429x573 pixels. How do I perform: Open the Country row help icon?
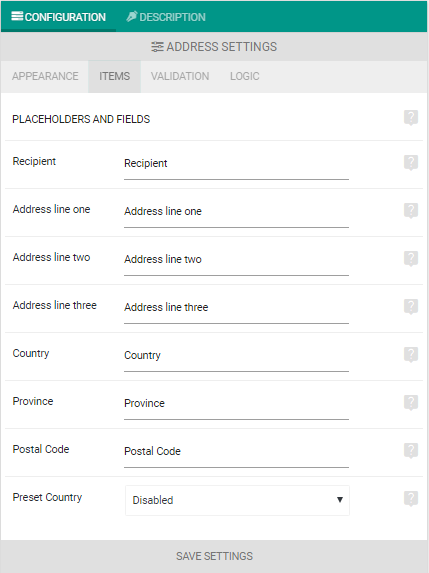(x=411, y=354)
